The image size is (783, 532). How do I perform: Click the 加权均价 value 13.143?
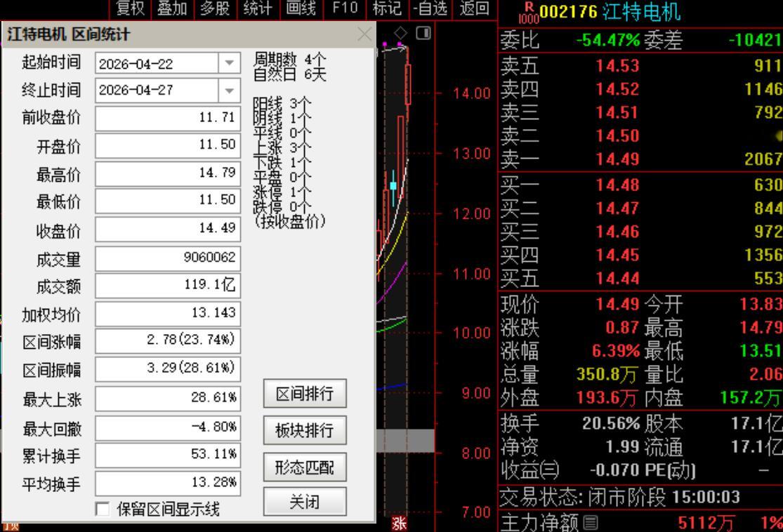point(168,313)
